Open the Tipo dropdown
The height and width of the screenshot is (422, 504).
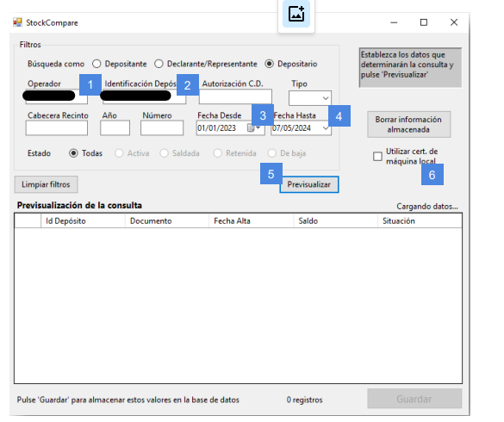(x=326, y=98)
